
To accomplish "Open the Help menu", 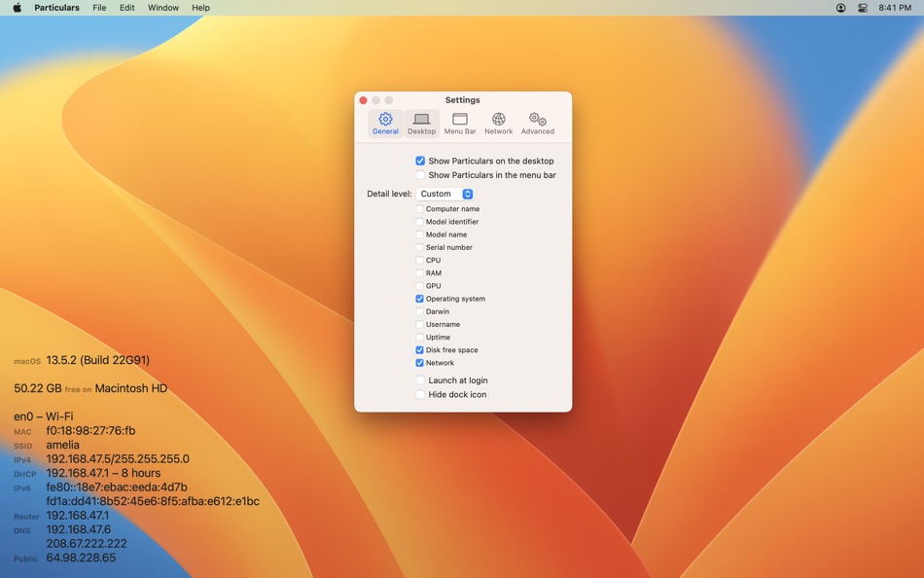I will pos(200,8).
